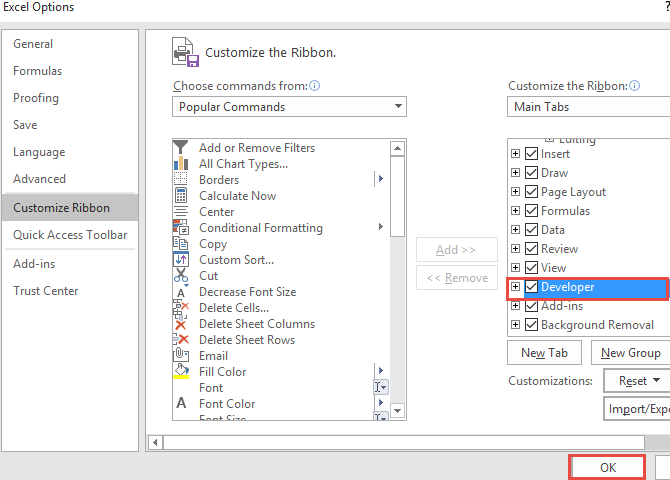The image size is (670, 480).
Task: Click the Borders command icon
Action: pyautogui.click(x=181, y=180)
